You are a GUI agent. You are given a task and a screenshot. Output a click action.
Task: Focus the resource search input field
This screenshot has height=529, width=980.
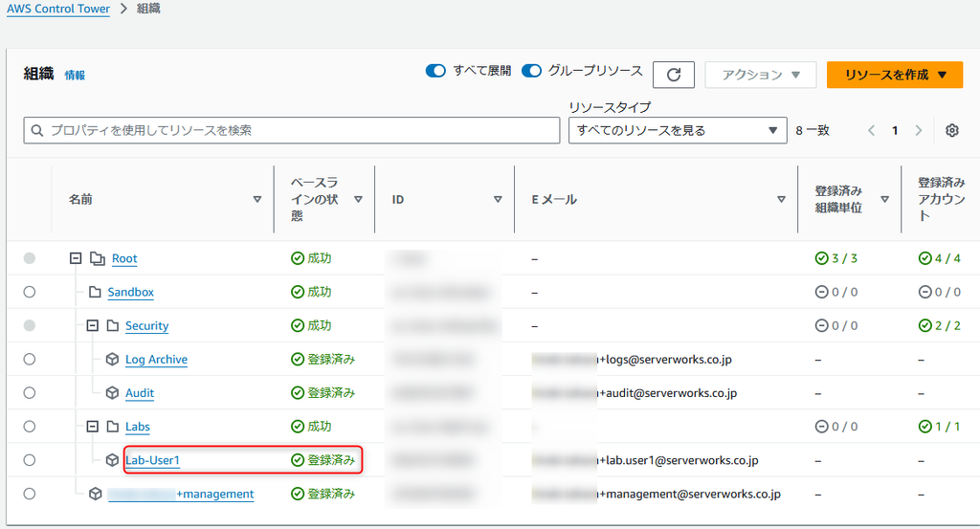tap(292, 130)
